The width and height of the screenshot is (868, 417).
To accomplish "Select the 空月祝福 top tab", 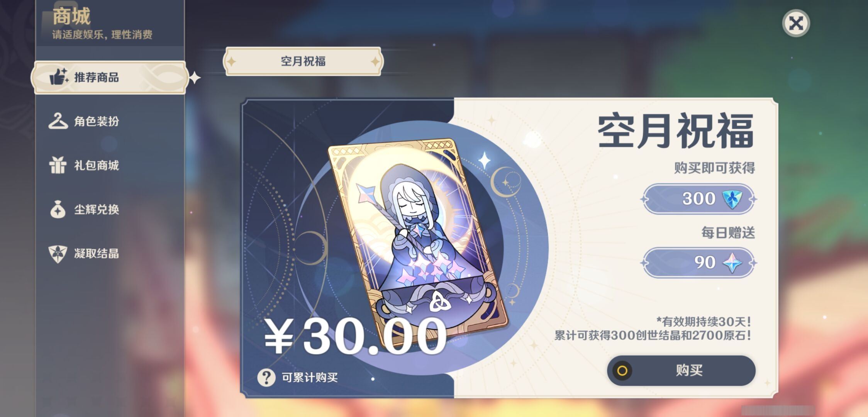I will 303,61.
